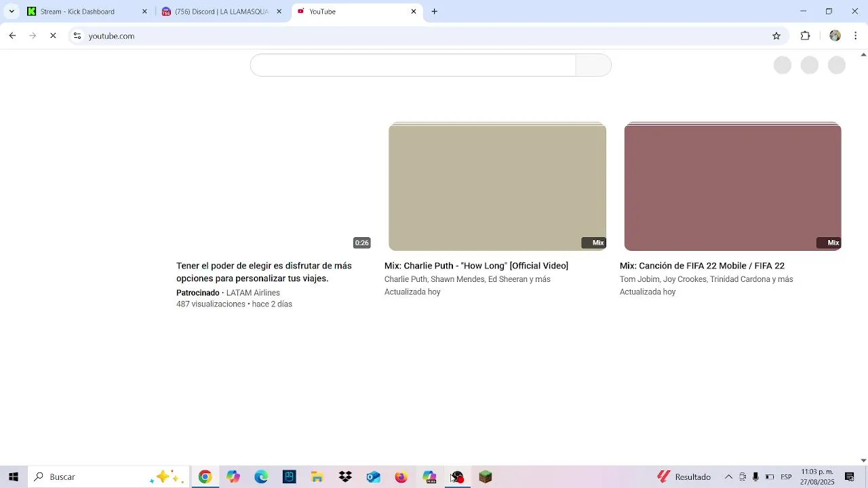Open Google Chrome from the taskbar
The height and width of the screenshot is (488, 868).
coord(205,477)
